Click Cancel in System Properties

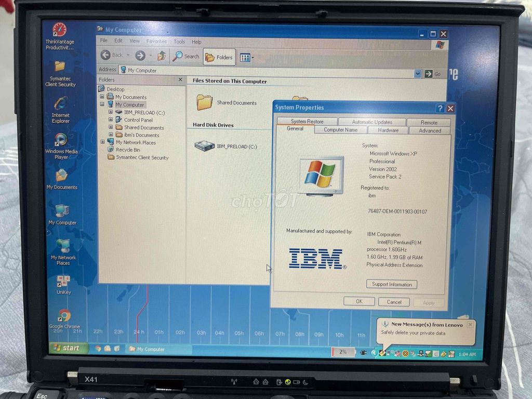(x=394, y=302)
